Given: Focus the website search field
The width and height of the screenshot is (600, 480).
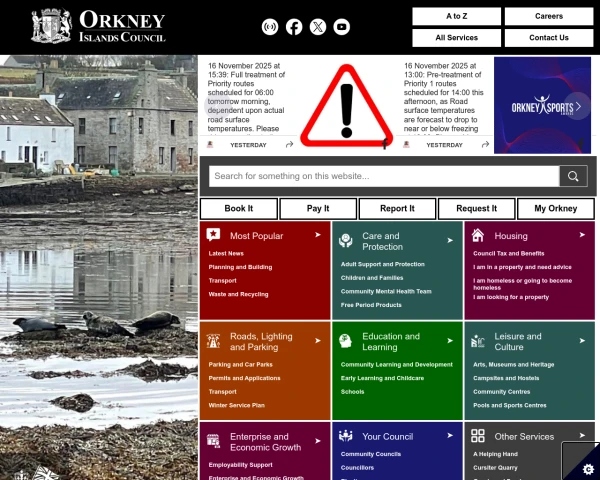Looking at the screenshot, I should pyautogui.click(x=384, y=176).
